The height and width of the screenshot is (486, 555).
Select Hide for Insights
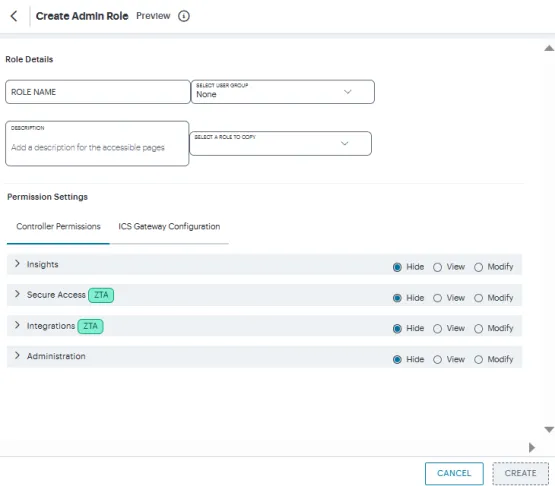(397, 267)
